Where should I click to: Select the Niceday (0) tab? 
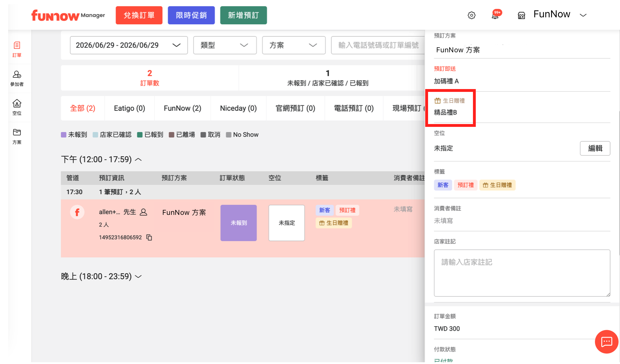(x=238, y=108)
